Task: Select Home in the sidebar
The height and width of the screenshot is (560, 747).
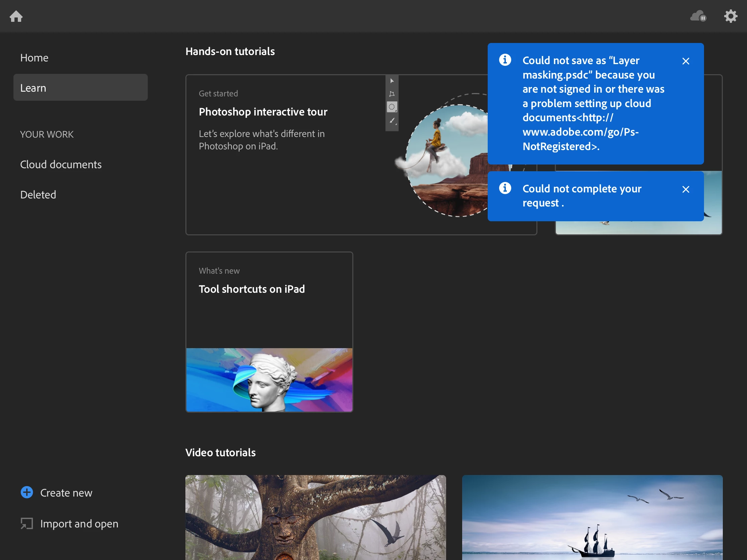Action: tap(35, 58)
